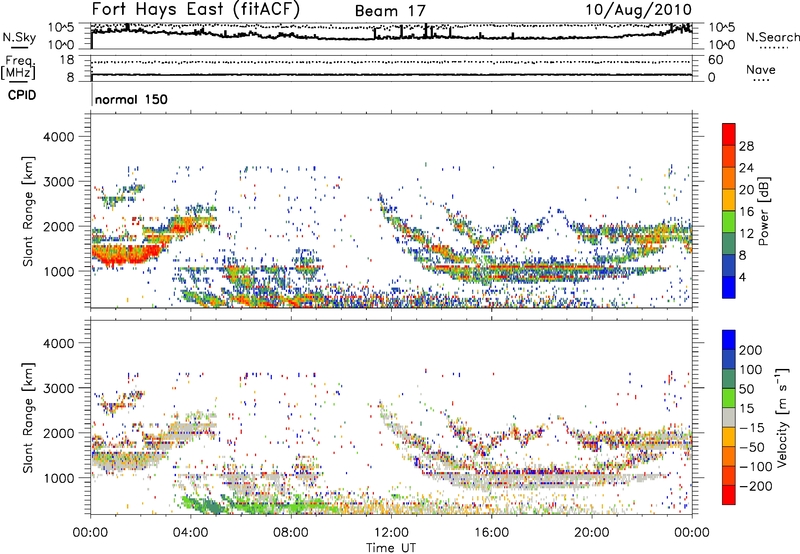Select the 'normal 150' CPID text

(x=131, y=99)
